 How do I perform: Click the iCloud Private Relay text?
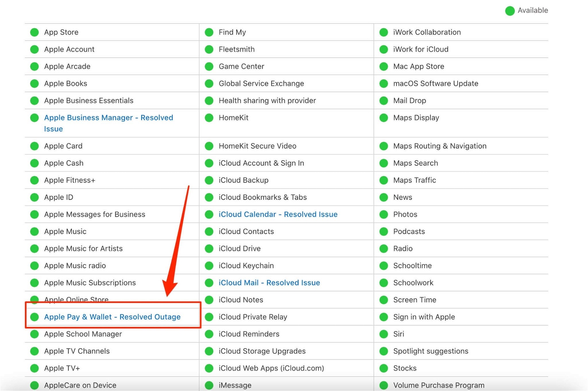point(253,317)
